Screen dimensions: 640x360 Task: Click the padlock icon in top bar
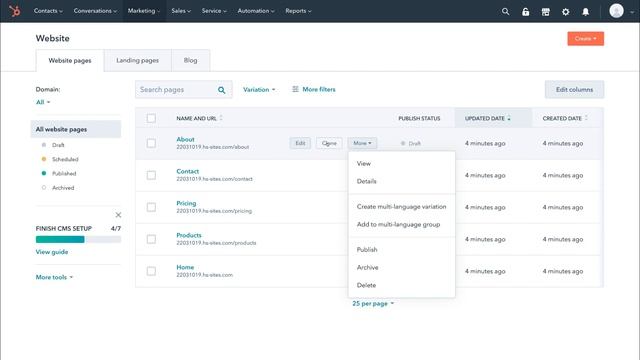525,11
